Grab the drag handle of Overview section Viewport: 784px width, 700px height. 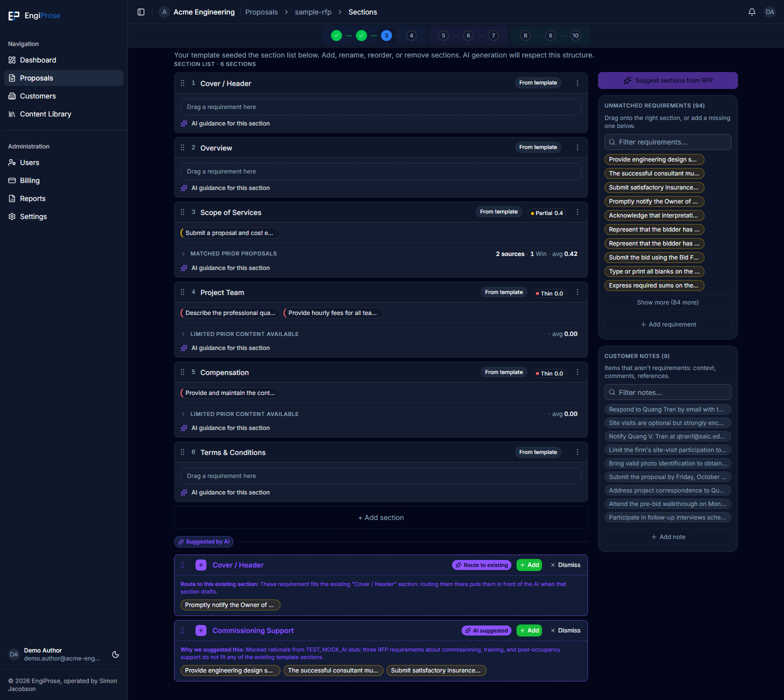[182, 147]
